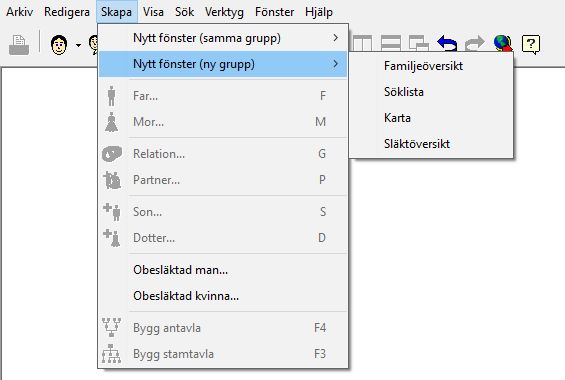Screen dimensions: 565x380
Task: Click the horizontal split window layout icon
Action: (x=391, y=43)
